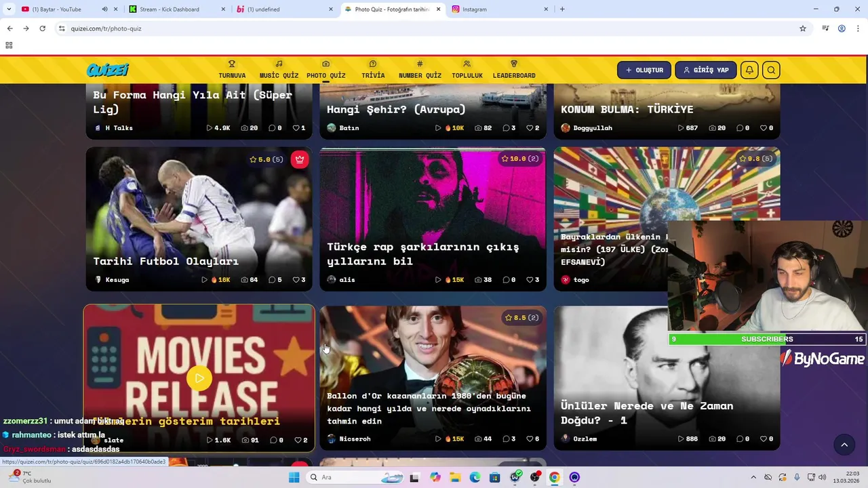Viewport: 868px width, 488px height.
Task: Open notifications bell icon
Action: [x=749, y=70]
